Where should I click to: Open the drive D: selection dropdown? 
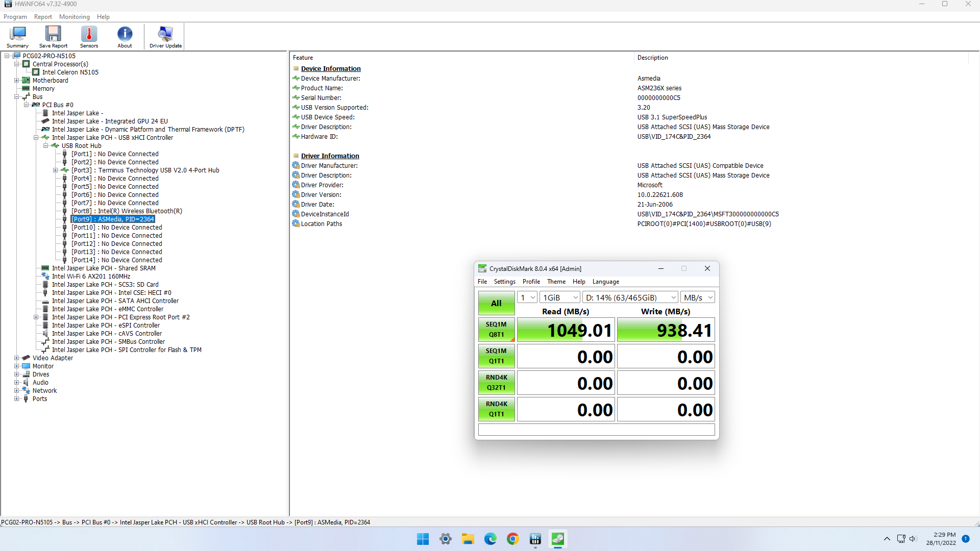[630, 297]
